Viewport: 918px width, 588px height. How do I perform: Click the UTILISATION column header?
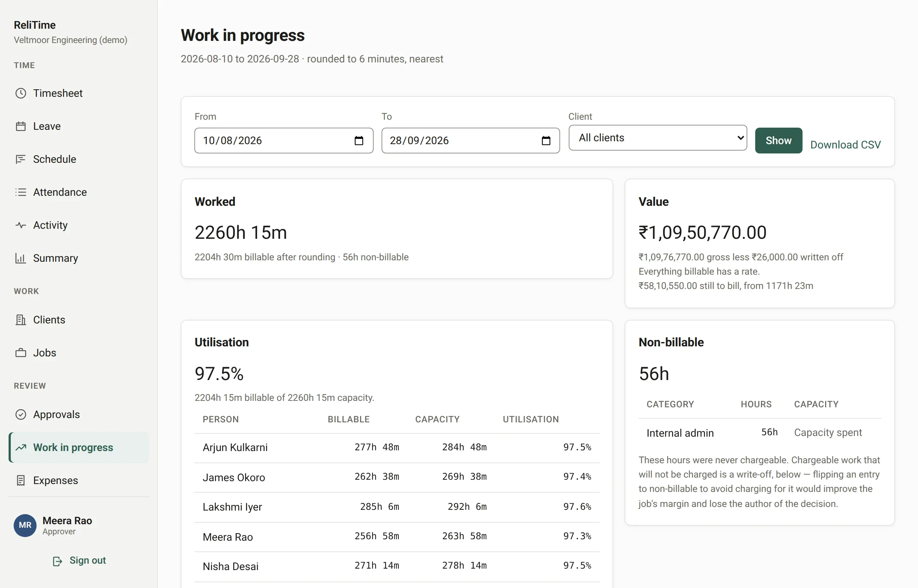pyautogui.click(x=530, y=419)
